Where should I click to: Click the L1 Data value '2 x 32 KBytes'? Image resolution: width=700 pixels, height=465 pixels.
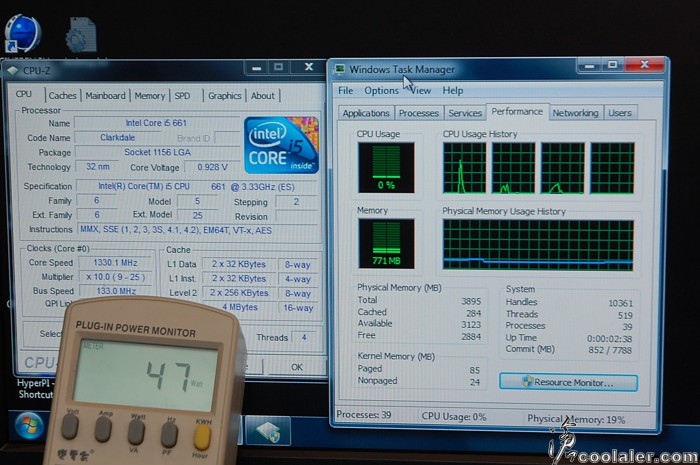[238, 264]
